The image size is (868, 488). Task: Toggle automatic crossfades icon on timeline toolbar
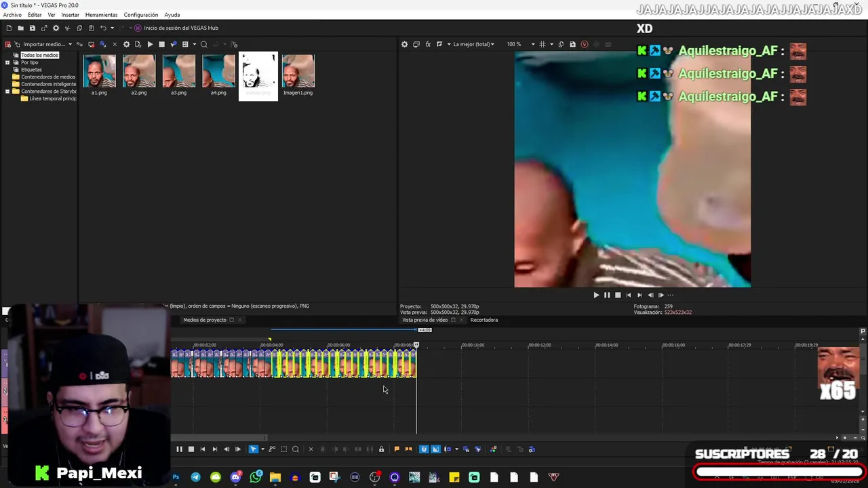[435, 449]
